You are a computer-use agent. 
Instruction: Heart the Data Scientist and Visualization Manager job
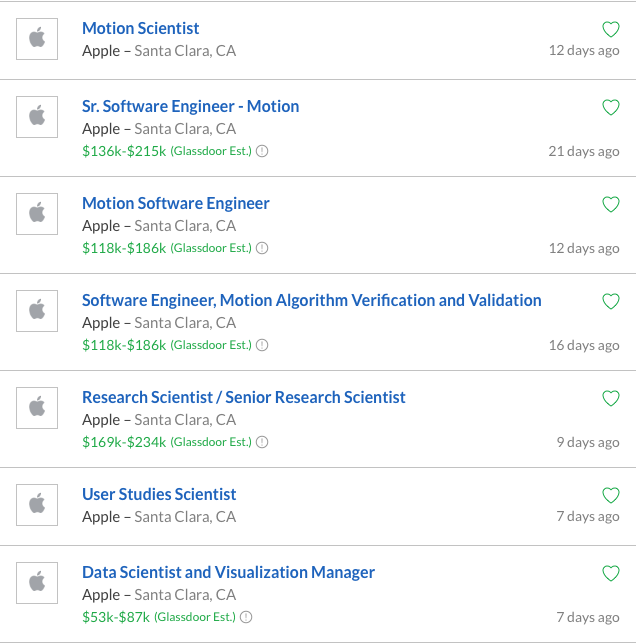coord(610,573)
